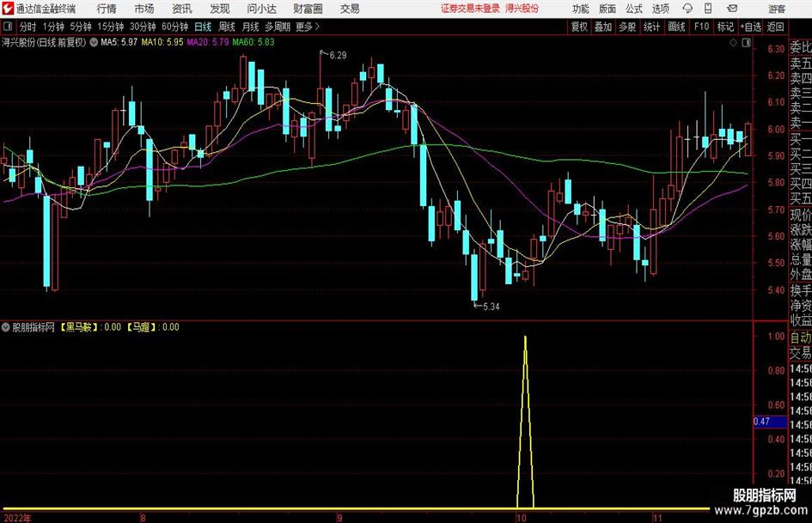Switch to the 15分钟 period tab
The height and width of the screenshot is (523, 812).
pyautogui.click(x=111, y=27)
